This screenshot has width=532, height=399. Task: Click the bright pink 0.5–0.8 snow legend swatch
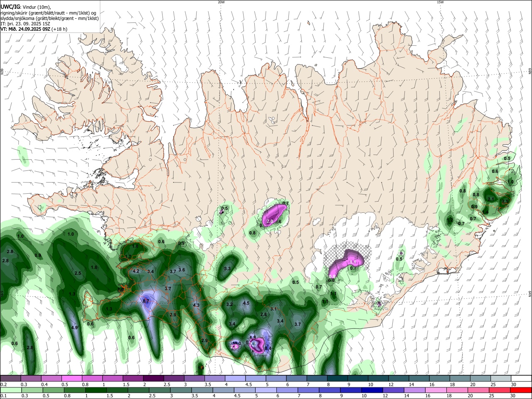[71, 379]
